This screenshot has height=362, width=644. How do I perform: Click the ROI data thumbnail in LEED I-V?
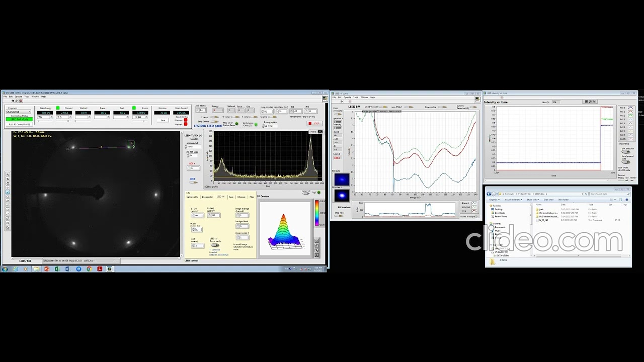342,179
